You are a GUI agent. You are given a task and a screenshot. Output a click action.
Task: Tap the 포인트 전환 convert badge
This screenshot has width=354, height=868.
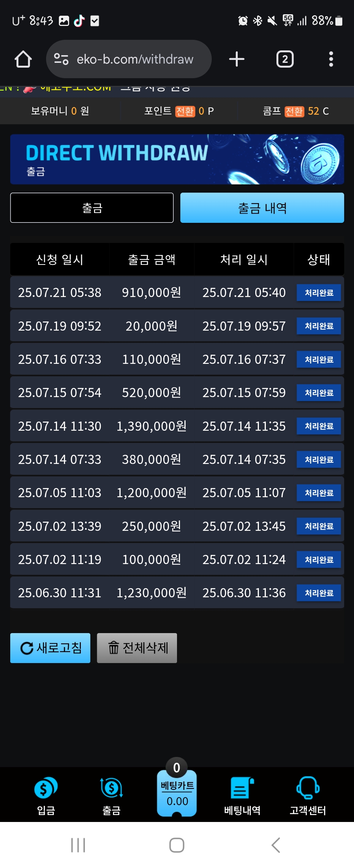tap(185, 111)
